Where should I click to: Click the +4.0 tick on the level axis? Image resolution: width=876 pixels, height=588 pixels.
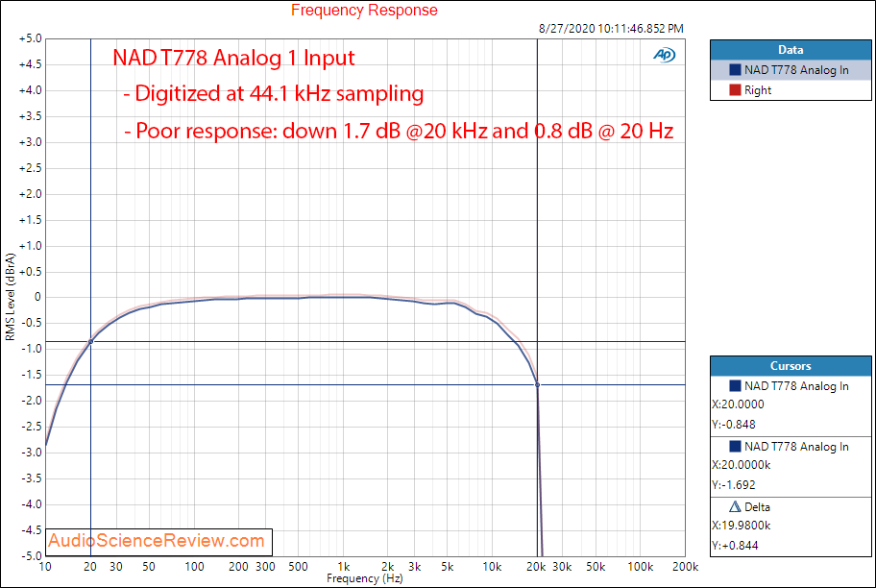click(x=31, y=90)
